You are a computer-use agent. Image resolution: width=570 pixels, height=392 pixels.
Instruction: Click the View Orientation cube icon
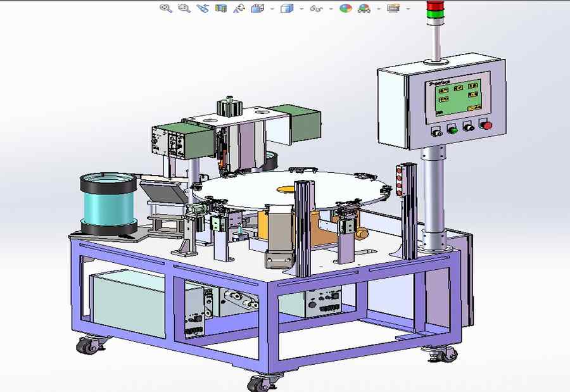257,8
